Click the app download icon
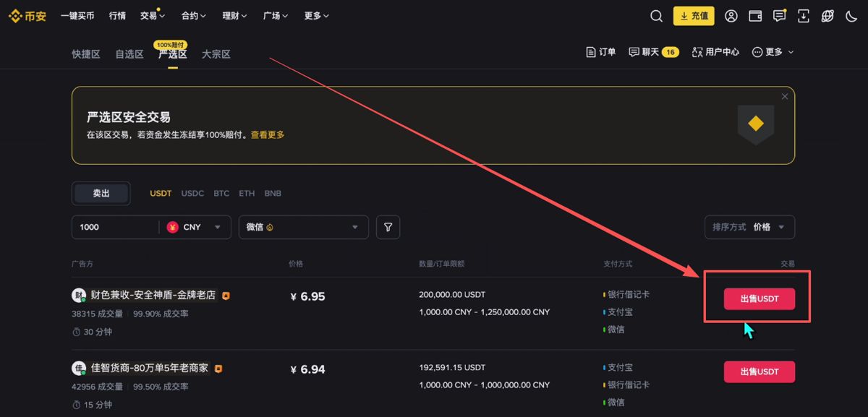 click(803, 15)
